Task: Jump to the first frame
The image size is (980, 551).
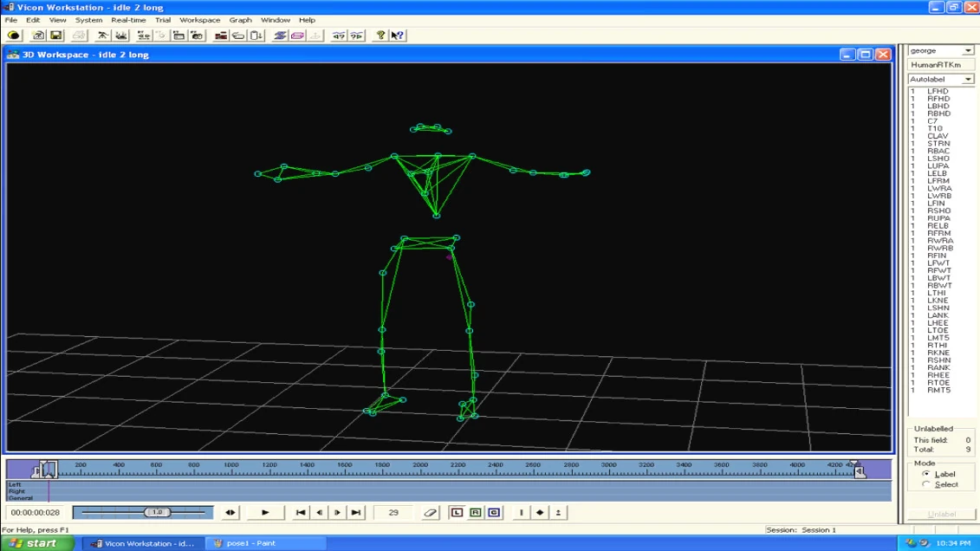Action: coord(301,513)
